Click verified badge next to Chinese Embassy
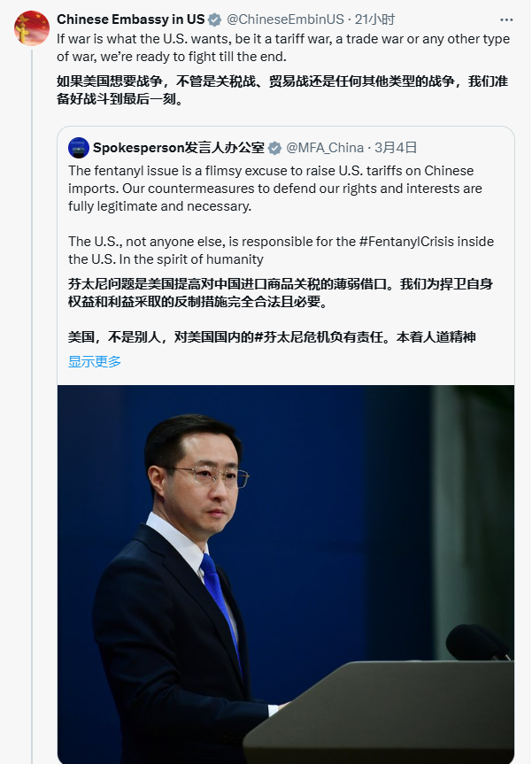The width and height of the screenshot is (532, 764). (215, 20)
